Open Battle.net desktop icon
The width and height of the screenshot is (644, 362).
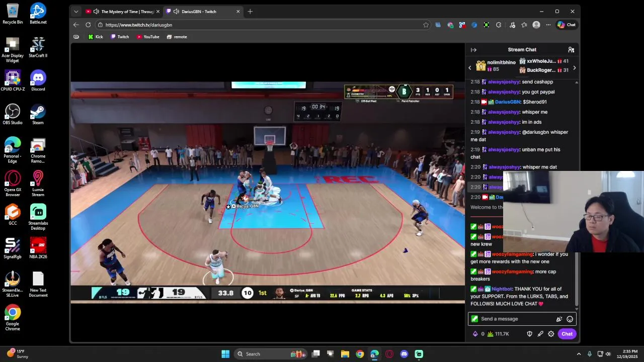pos(38,14)
